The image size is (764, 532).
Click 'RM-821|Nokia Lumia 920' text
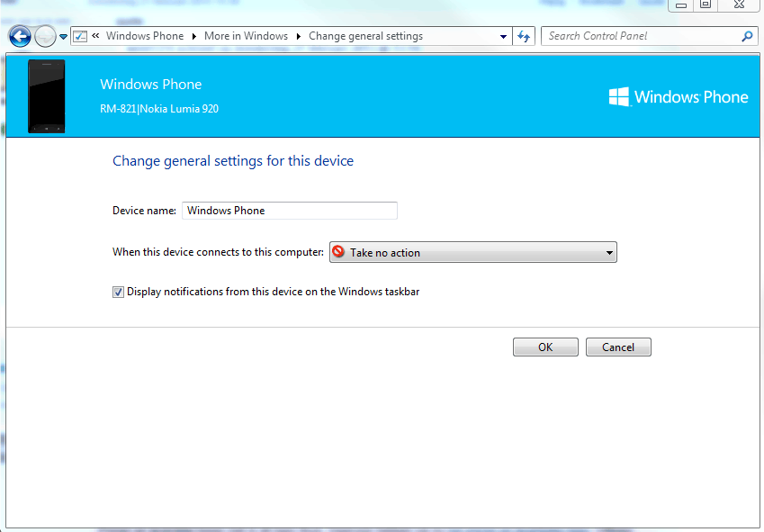click(159, 109)
